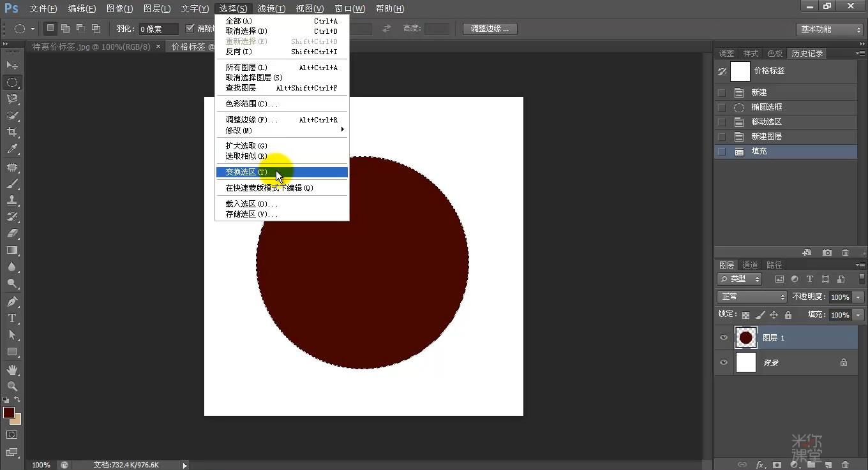Open the 滤镜 menu

click(x=271, y=8)
